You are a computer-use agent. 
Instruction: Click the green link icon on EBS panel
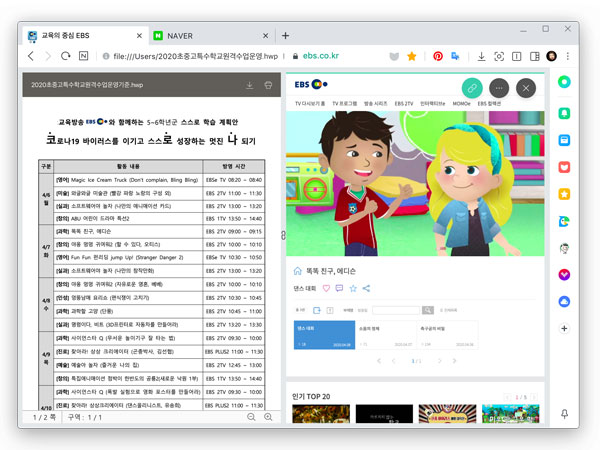[x=471, y=88]
